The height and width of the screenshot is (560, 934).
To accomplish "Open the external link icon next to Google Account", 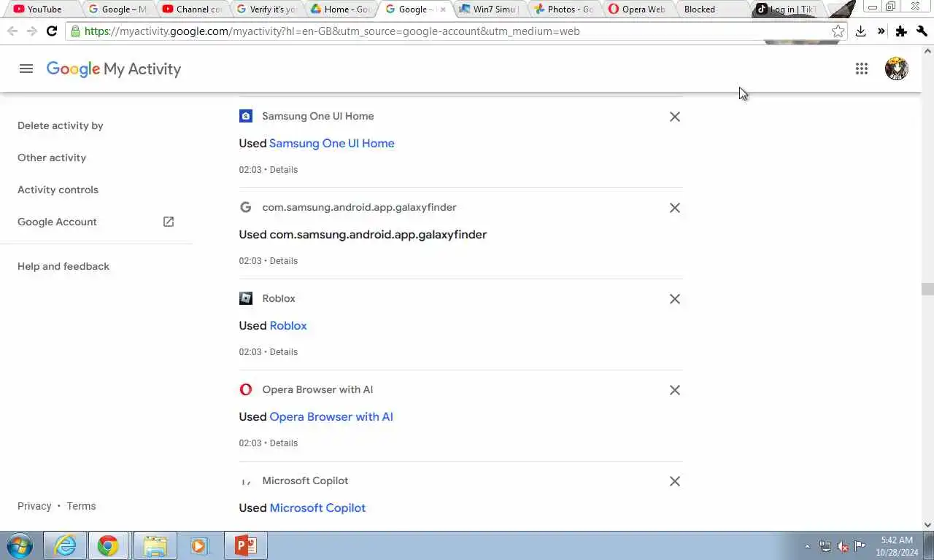I will (169, 222).
